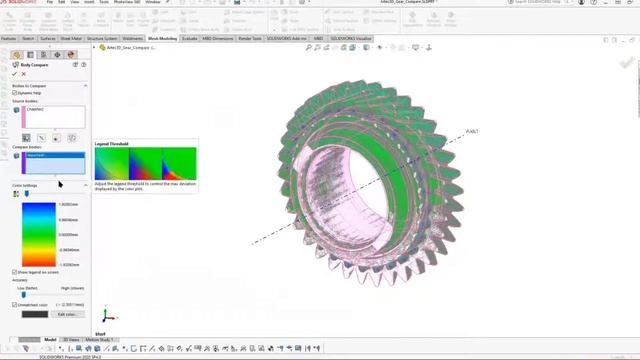The width and height of the screenshot is (640, 360).
Task: Switch to the Sheet Metal ribbon tab
Action: (71, 38)
